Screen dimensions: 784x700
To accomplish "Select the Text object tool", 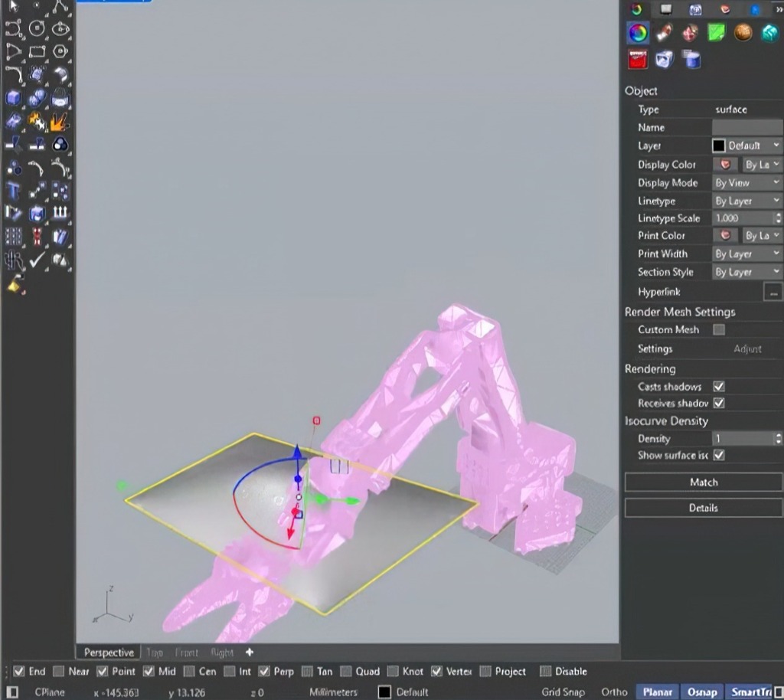I will point(14,190).
